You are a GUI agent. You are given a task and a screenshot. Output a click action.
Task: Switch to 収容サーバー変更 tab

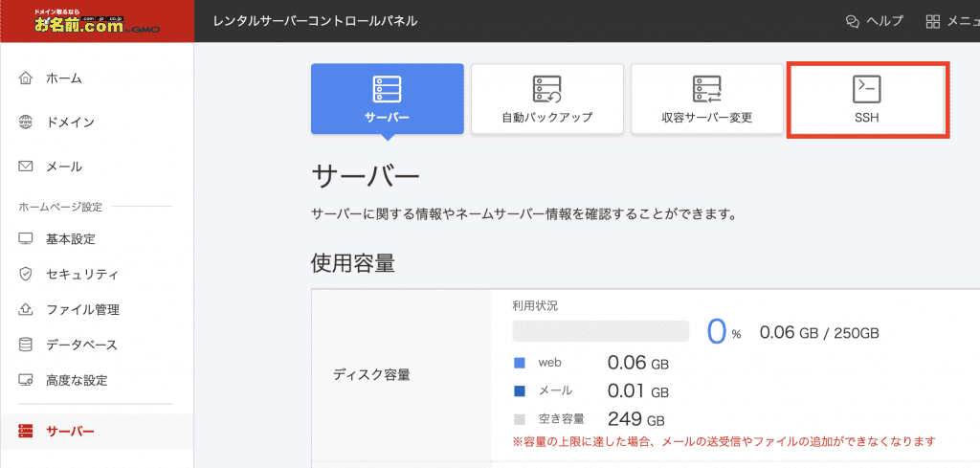pos(707,99)
